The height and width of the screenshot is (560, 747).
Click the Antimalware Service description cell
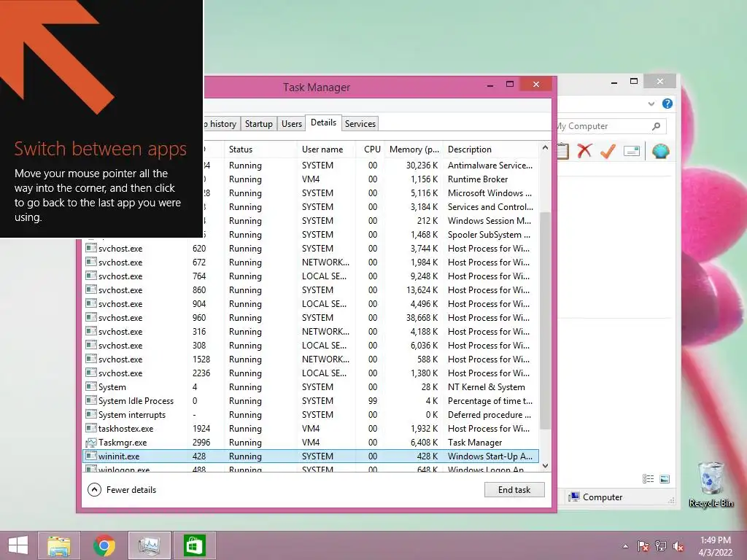490,166
